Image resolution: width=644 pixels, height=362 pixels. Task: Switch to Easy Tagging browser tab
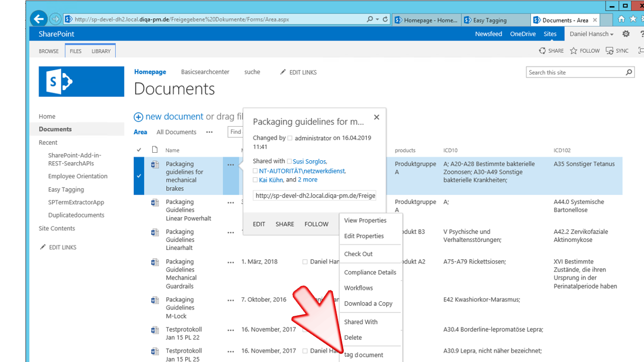pos(495,20)
